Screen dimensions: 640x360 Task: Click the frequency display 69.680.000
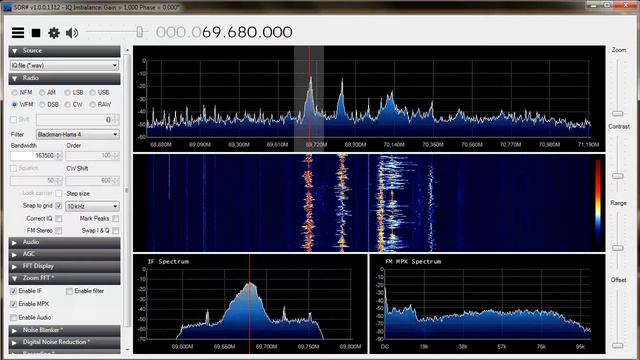point(224,32)
